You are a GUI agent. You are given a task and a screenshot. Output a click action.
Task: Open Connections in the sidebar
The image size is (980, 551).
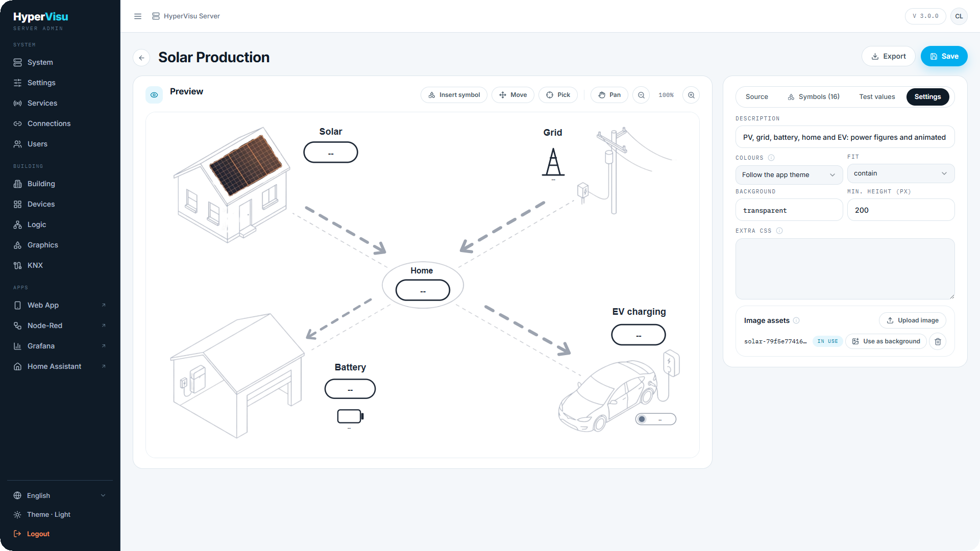coord(60,123)
